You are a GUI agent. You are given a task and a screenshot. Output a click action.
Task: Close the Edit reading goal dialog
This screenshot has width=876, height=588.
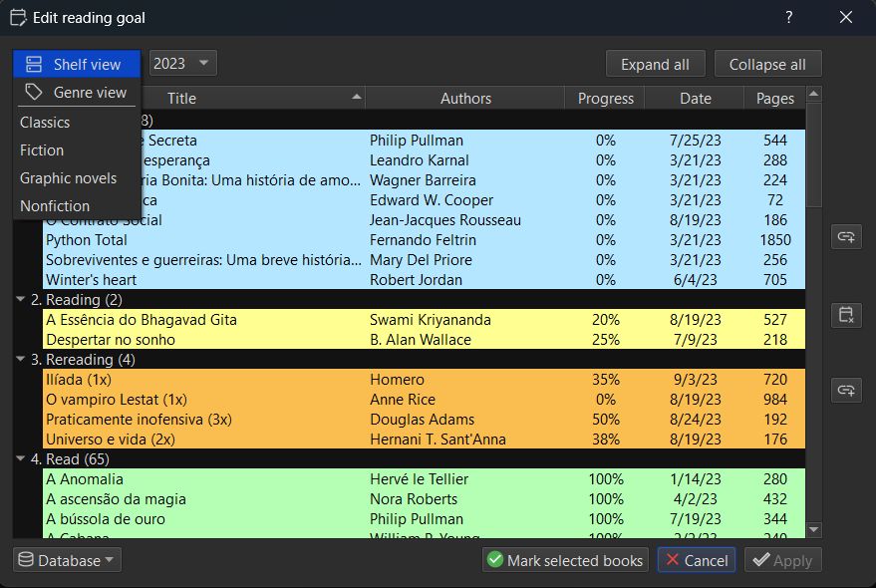coord(846,17)
